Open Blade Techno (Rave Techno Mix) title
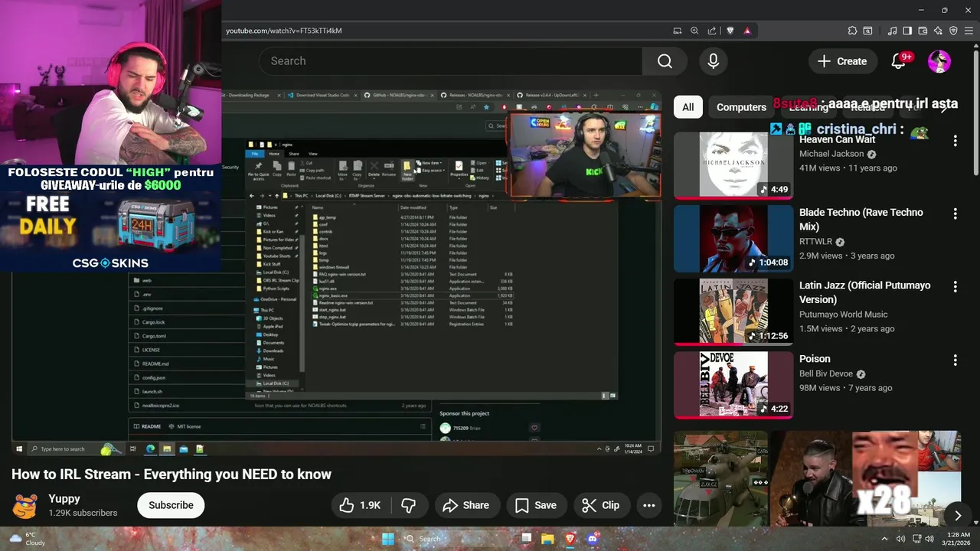This screenshot has width=980, height=551. 861,219
